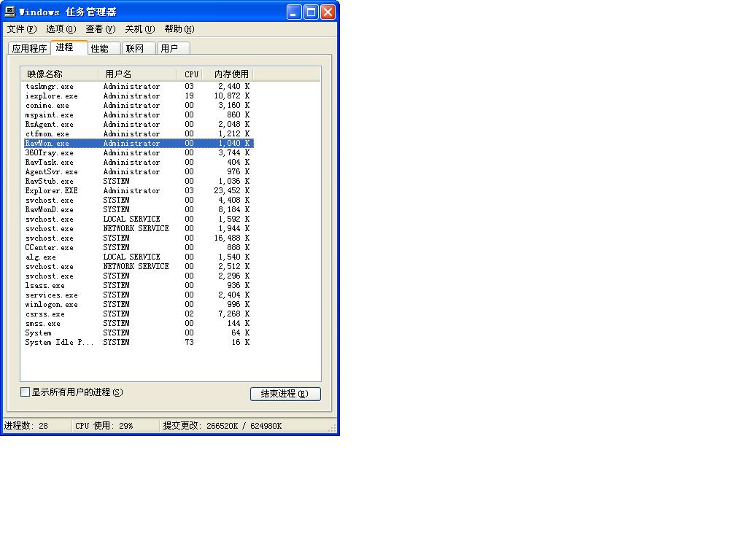Viewport: 747px width, 560px height.
Task: Select the taskmgr.exe process row
Action: (x=138, y=87)
